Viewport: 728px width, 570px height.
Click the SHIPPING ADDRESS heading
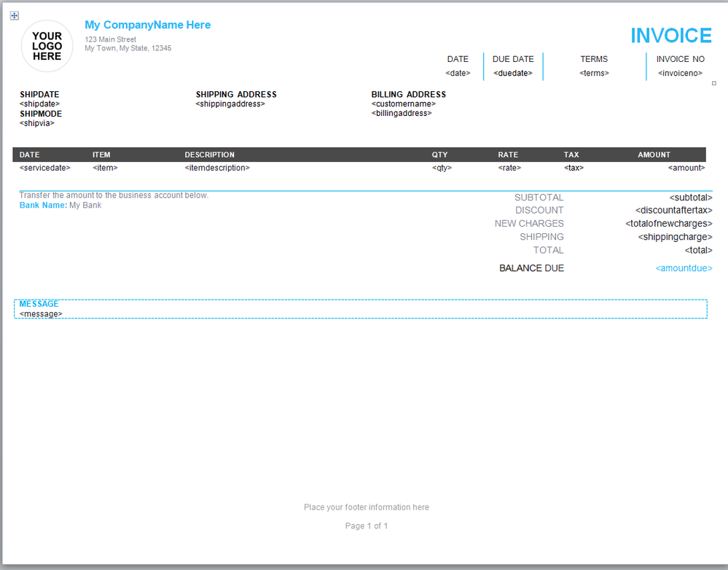pos(236,94)
